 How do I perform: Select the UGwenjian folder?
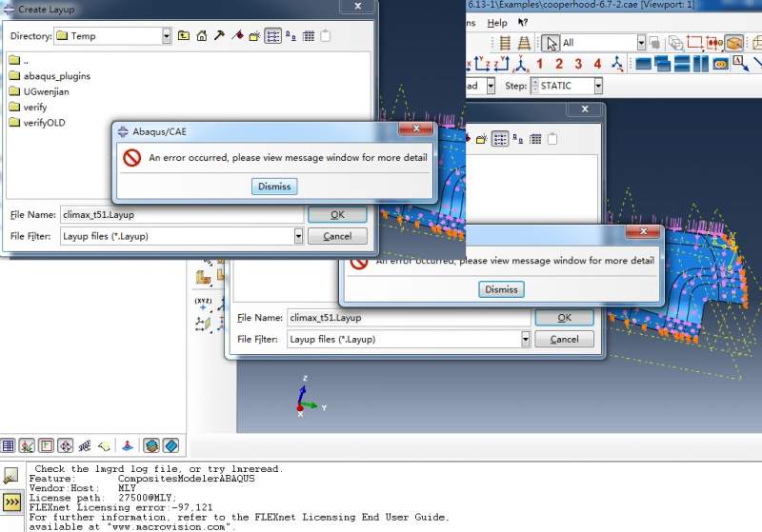(x=39, y=91)
